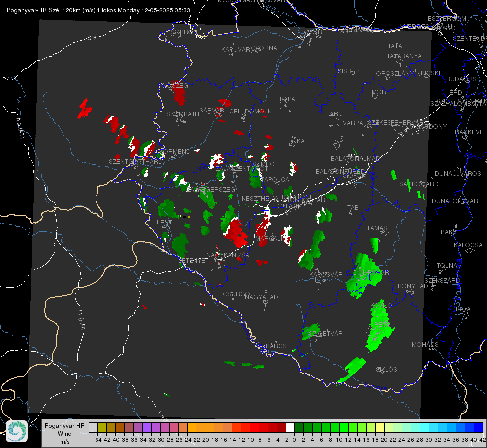This screenshot has width=487, height=448.
Task: Click the NAGYATAD city label
Action: tap(261, 297)
